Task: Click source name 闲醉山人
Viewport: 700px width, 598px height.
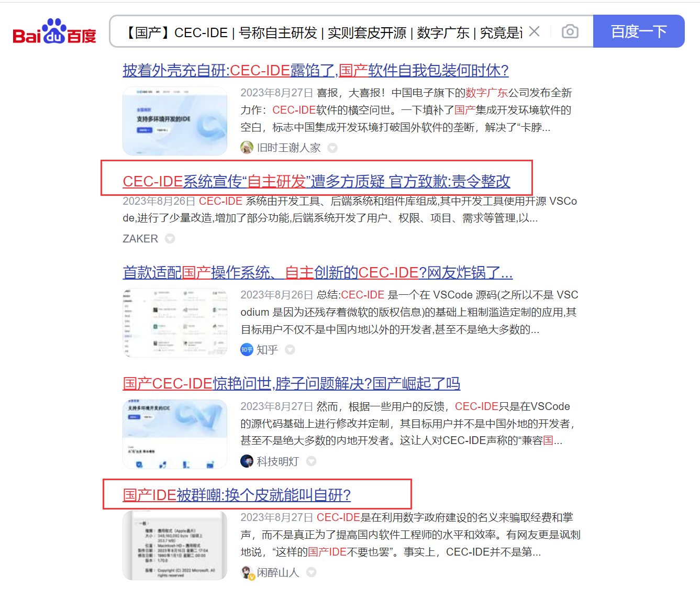Action: click(x=278, y=572)
